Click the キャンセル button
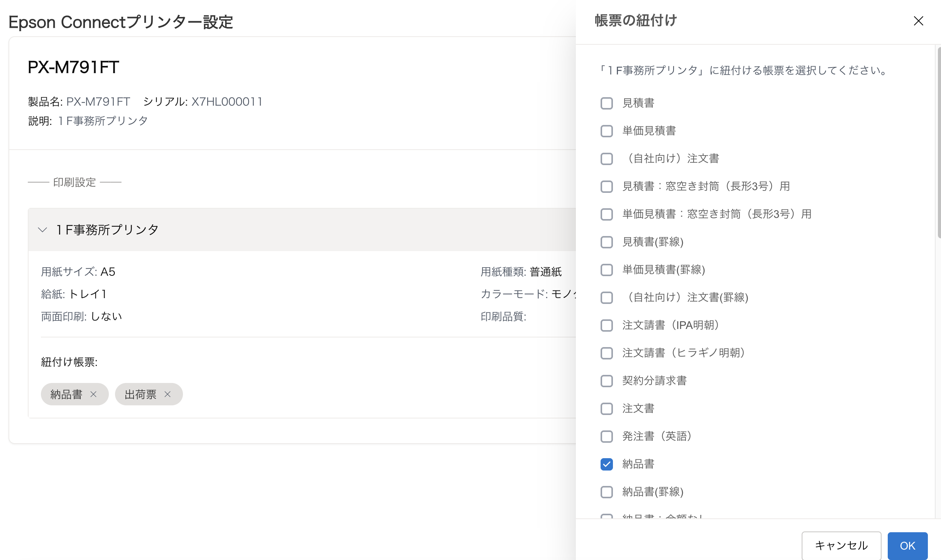 click(841, 546)
